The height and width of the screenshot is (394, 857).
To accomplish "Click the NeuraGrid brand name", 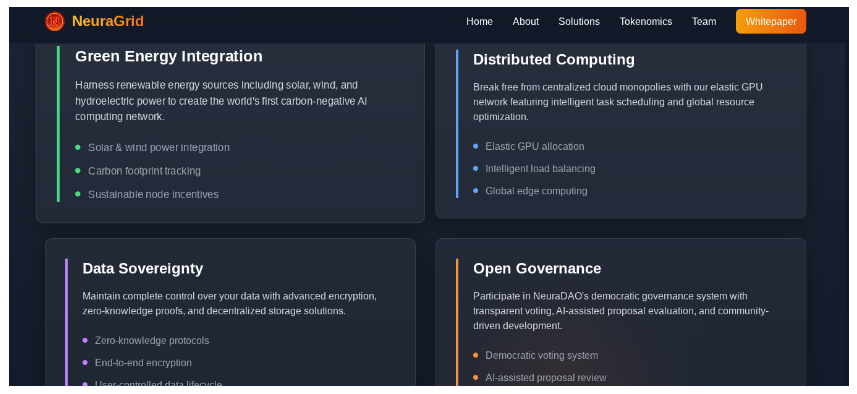I will [x=108, y=21].
